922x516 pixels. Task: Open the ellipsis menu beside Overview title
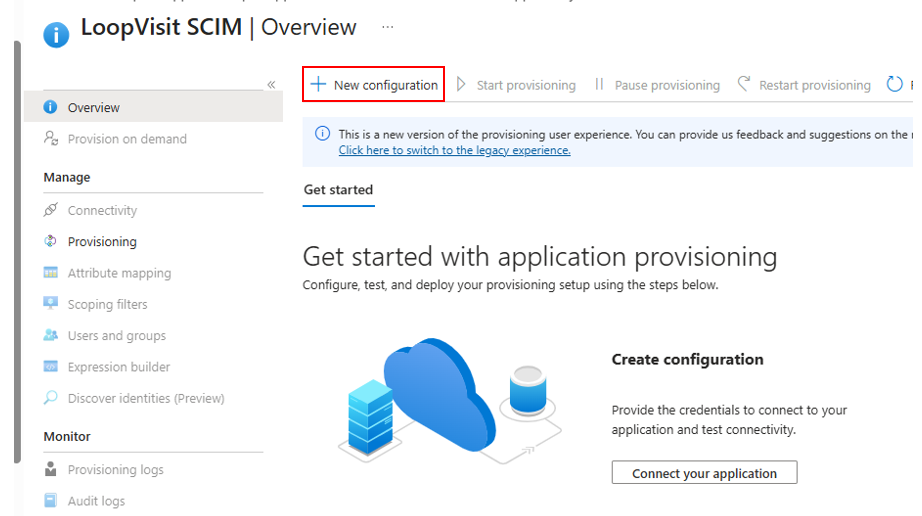coord(387,27)
